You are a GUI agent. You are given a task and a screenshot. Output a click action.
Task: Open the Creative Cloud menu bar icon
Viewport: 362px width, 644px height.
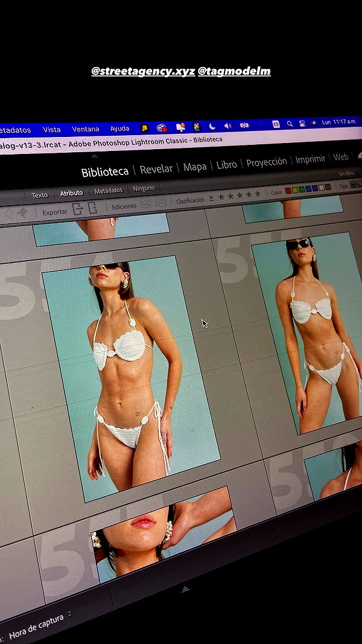click(162, 127)
